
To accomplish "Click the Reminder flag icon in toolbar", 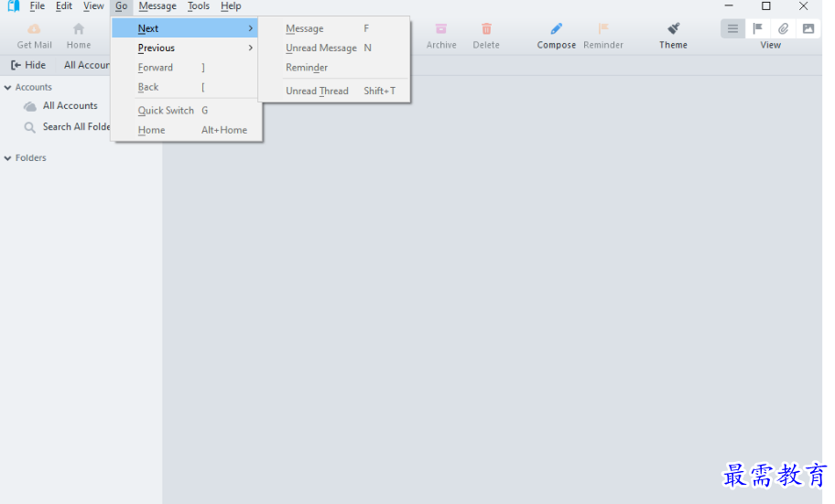I will click(602, 28).
